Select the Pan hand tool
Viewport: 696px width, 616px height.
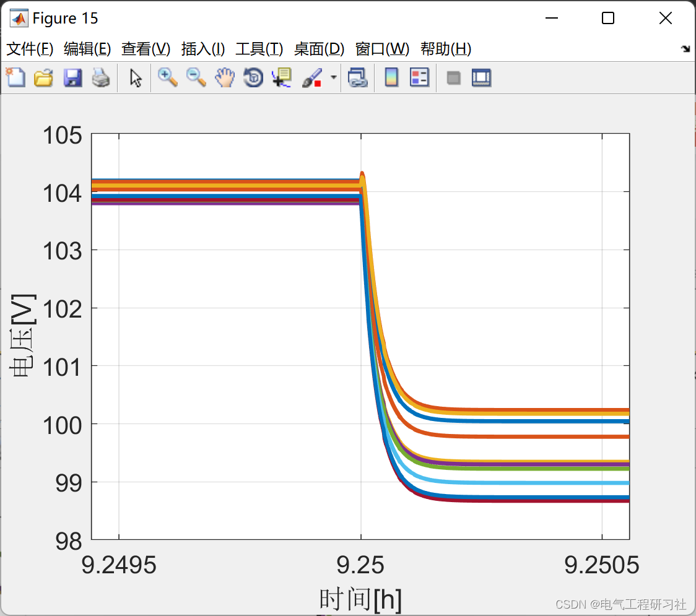pyautogui.click(x=225, y=77)
